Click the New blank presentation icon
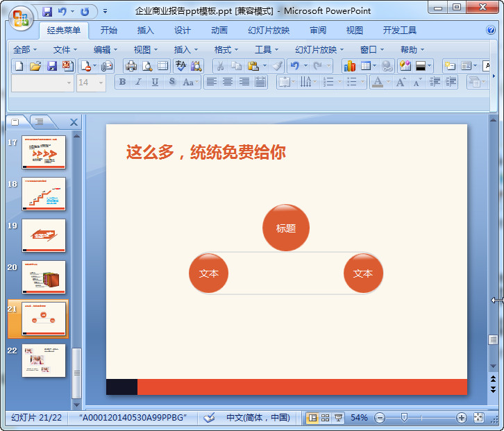 click(x=19, y=66)
